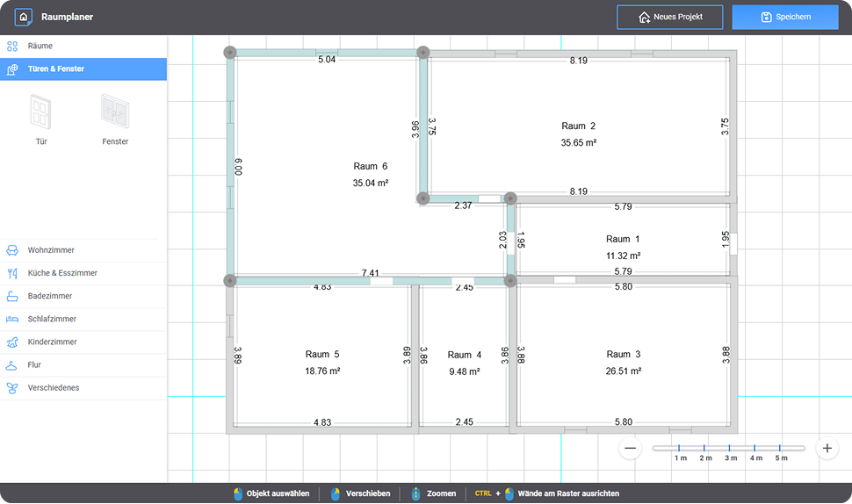Expand the Küche & Esszimmer category
The width and height of the screenshot is (852, 504).
(x=62, y=273)
